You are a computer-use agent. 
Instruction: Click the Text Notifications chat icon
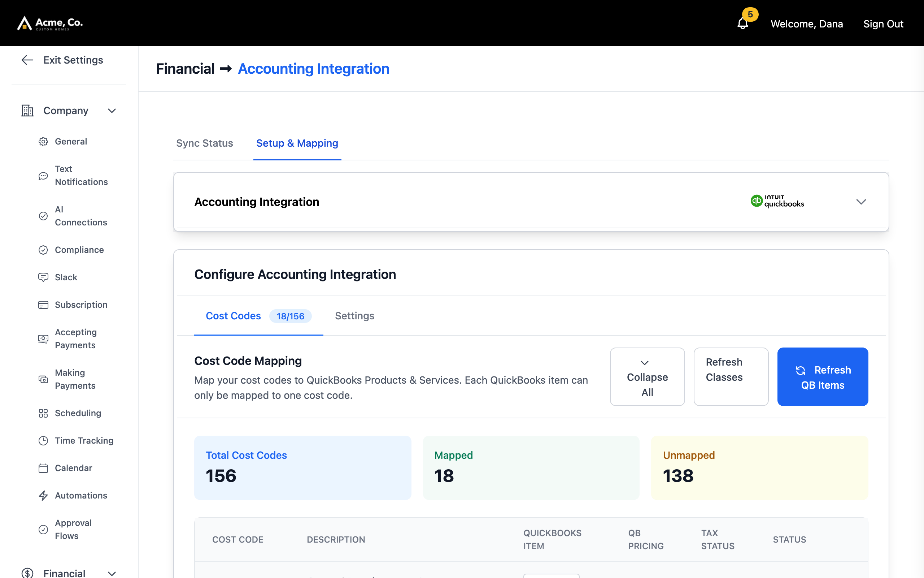(x=43, y=176)
